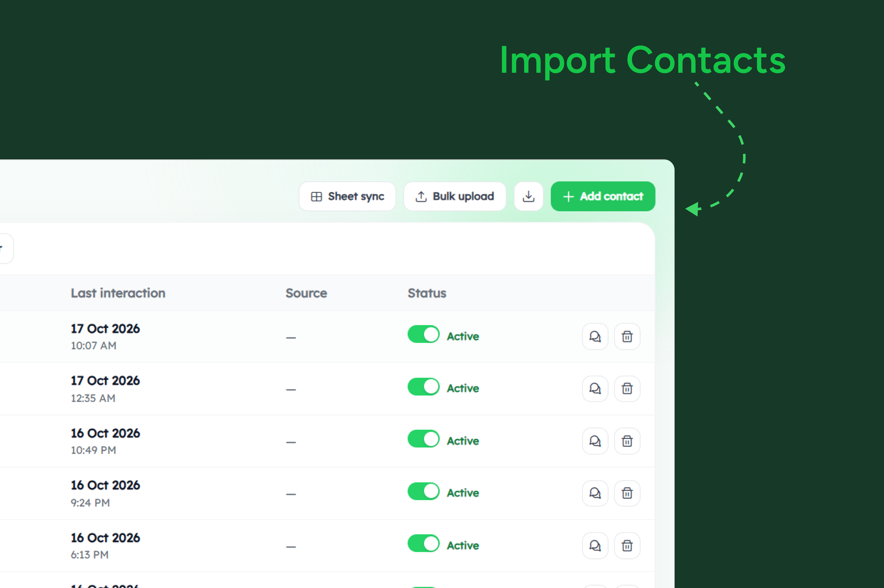Delete the contact with 6:13 PM interaction

[627, 546]
